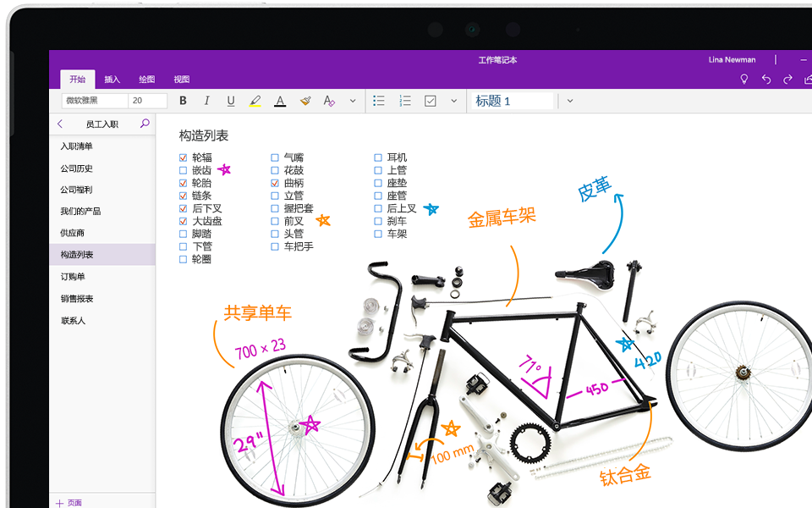812x508 pixels.
Task: Check the 脚踏 checkbox
Action: pyautogui.click(x=183, y=234)
